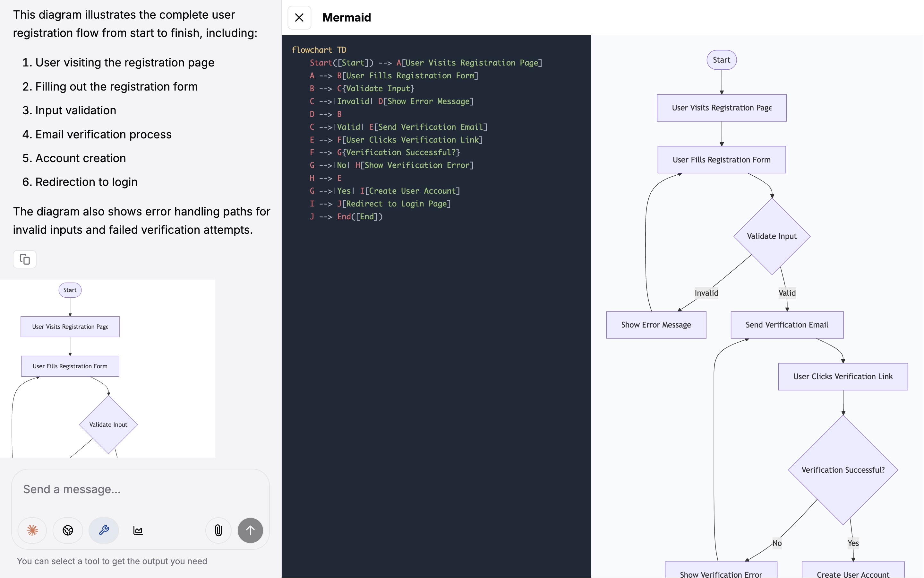
Task: Click the orange asterisk spark icon
Action: click(x=32, y=530)
